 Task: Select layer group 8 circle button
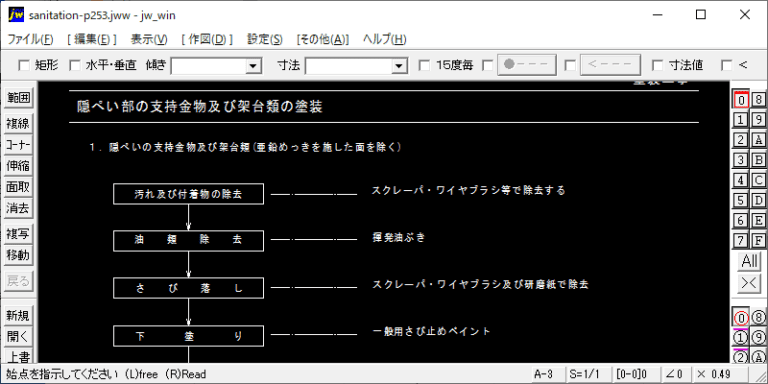tap(759, 318)
